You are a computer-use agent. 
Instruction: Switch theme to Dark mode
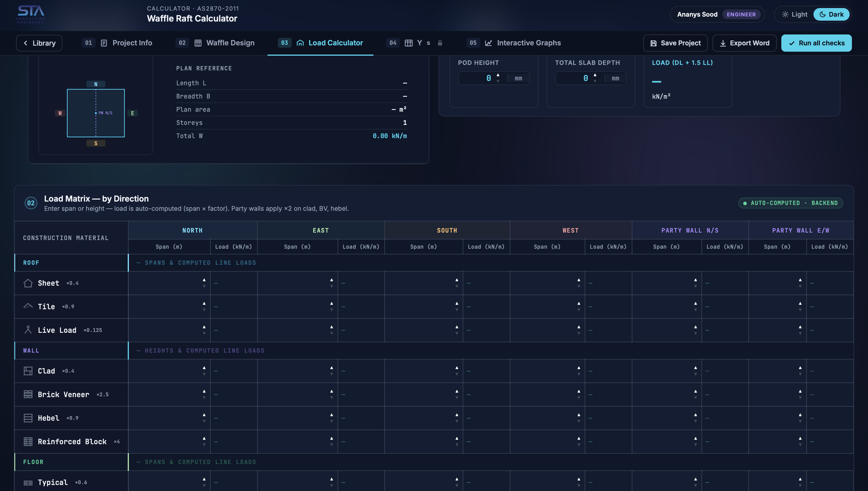coord(831,15)
